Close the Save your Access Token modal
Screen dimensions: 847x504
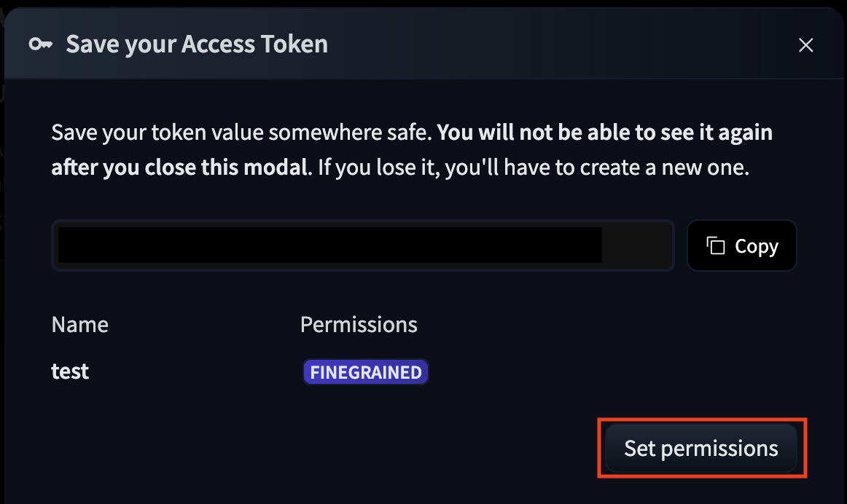pyautogui.click(x=805, y=45)
